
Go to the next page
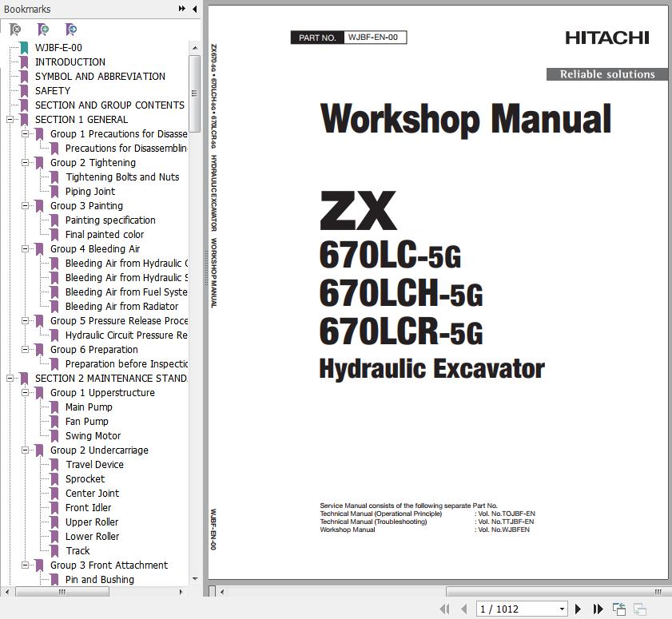[578, 609]
